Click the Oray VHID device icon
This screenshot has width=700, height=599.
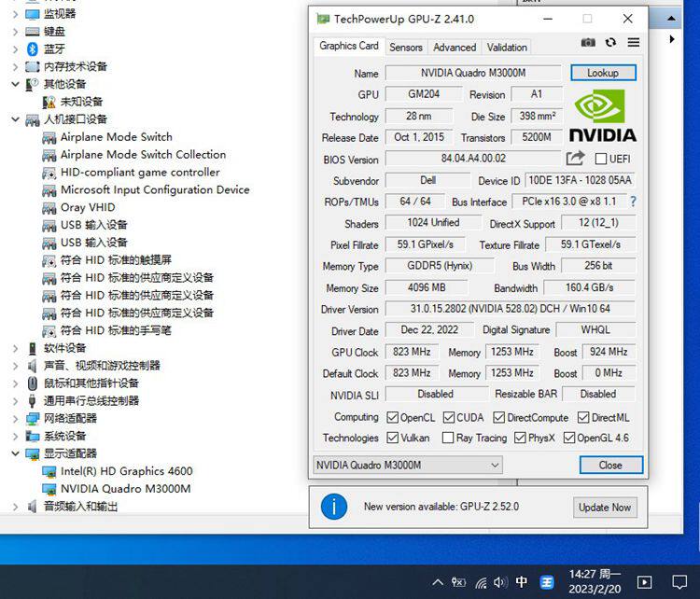click(x=49, y=208)
